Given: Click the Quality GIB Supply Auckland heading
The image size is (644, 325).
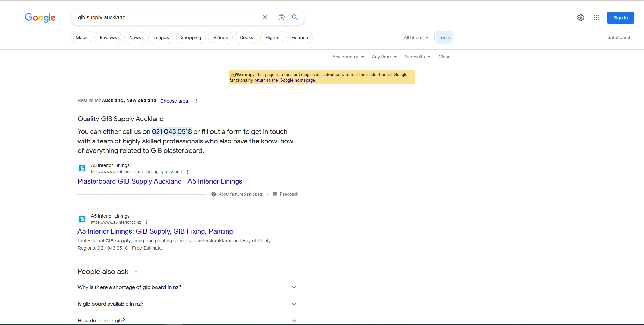Looking at the screenshot, I should (x=120, y=119).
